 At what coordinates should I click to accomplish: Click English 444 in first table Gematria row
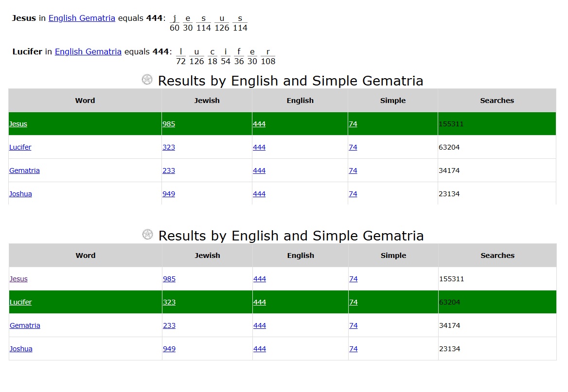[x=259, y=170]
